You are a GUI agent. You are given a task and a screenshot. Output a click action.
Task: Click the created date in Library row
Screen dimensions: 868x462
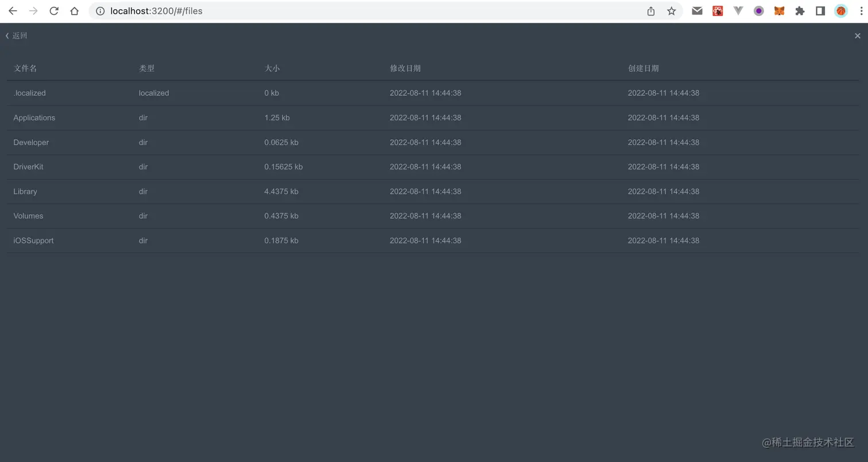click(x=664, y=192)
